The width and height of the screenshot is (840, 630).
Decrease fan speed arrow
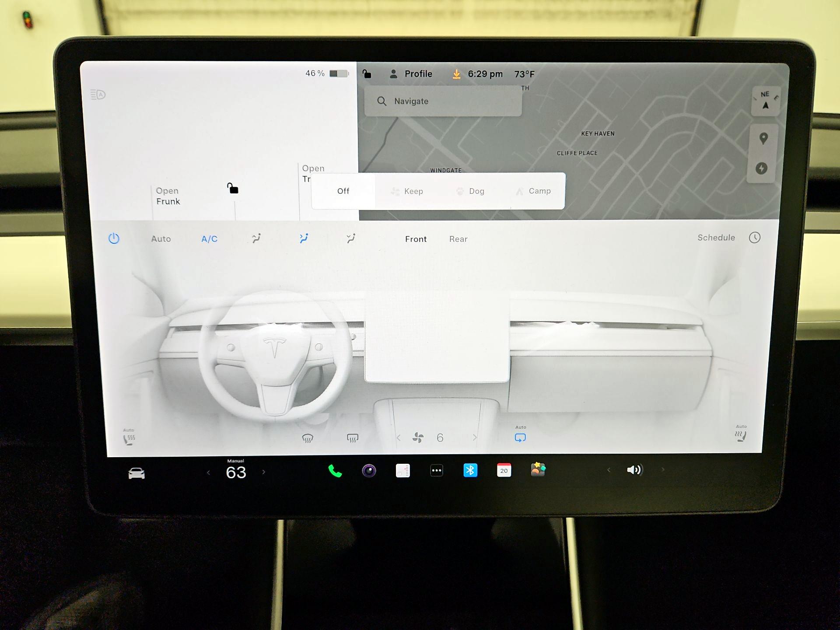click(399, 437)
